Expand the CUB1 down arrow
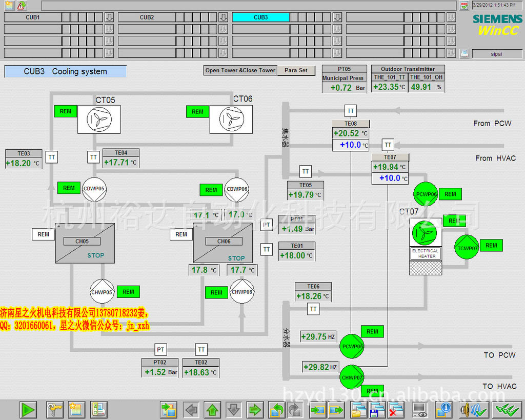 pos(109,17)
